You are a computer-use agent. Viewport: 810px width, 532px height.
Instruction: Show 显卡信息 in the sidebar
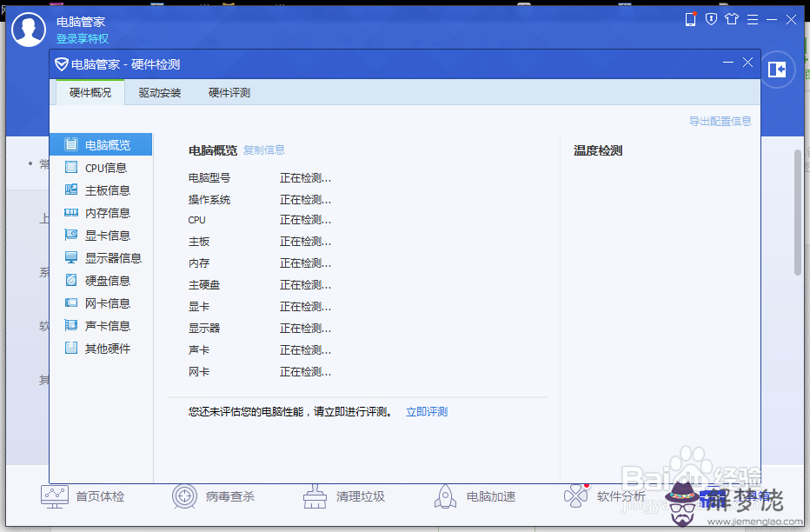click(101, 236)
